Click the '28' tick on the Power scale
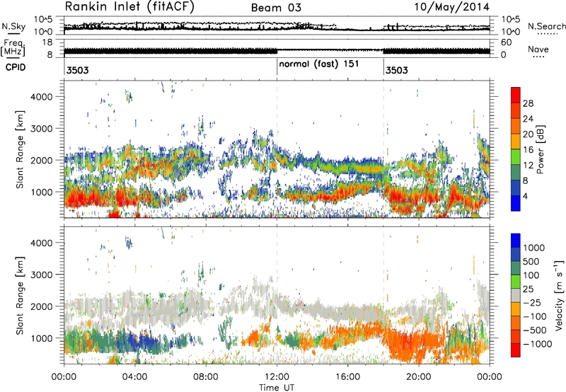566x392 pixels. 528,103
